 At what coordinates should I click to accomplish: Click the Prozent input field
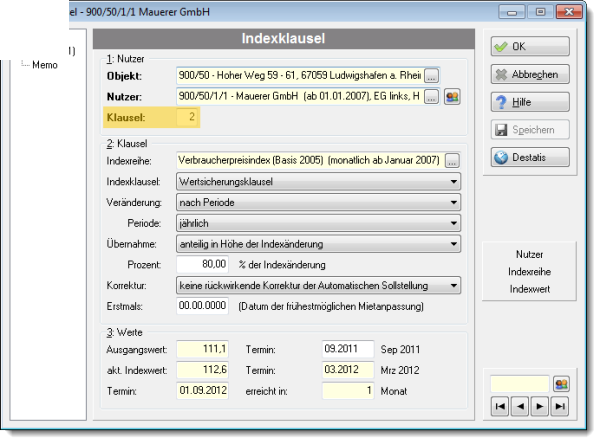pyautogui.click(x=202, y=264)
